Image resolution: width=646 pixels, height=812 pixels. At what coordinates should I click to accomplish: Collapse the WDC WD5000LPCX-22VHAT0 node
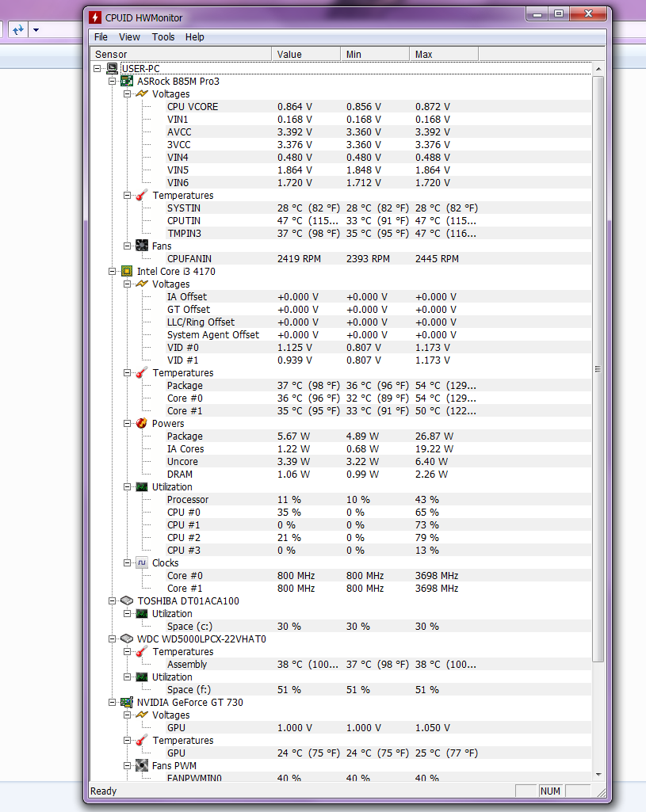tap(112, 639)
